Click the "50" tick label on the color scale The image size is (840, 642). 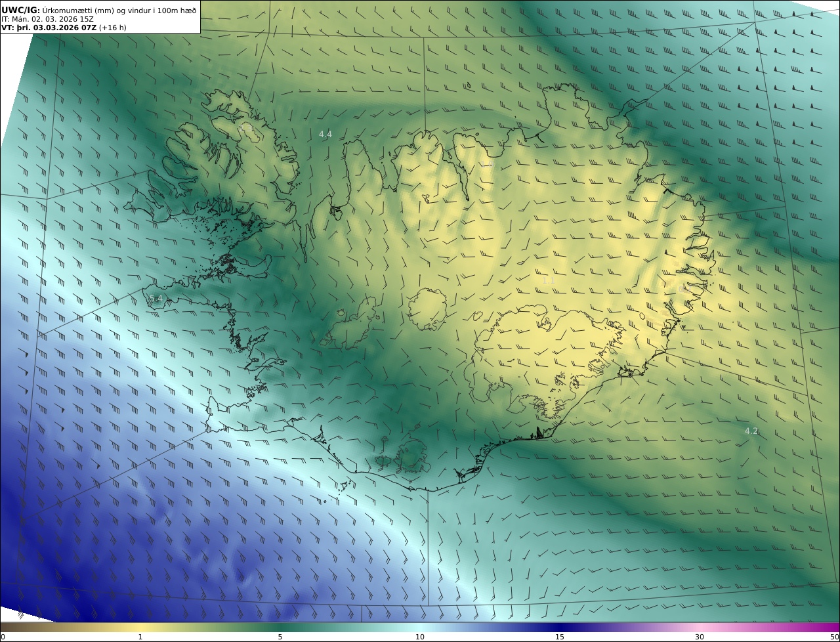coord(834,637)
